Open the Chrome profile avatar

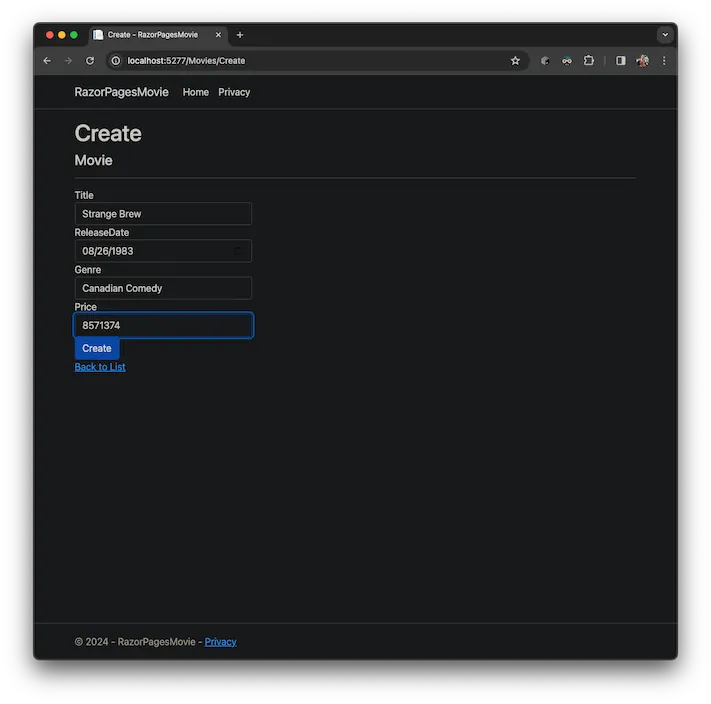click(x=642, y=61)
